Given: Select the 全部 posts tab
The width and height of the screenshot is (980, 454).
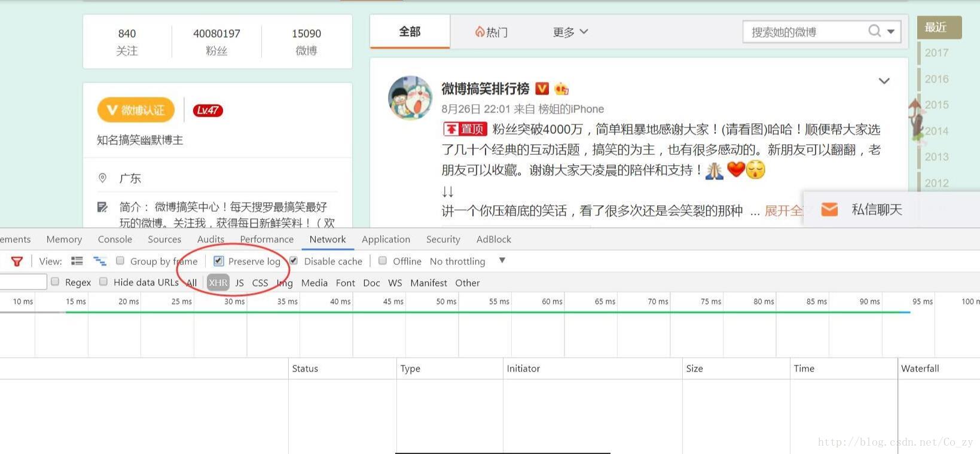Looking at the screenshot, I should 410,32.
